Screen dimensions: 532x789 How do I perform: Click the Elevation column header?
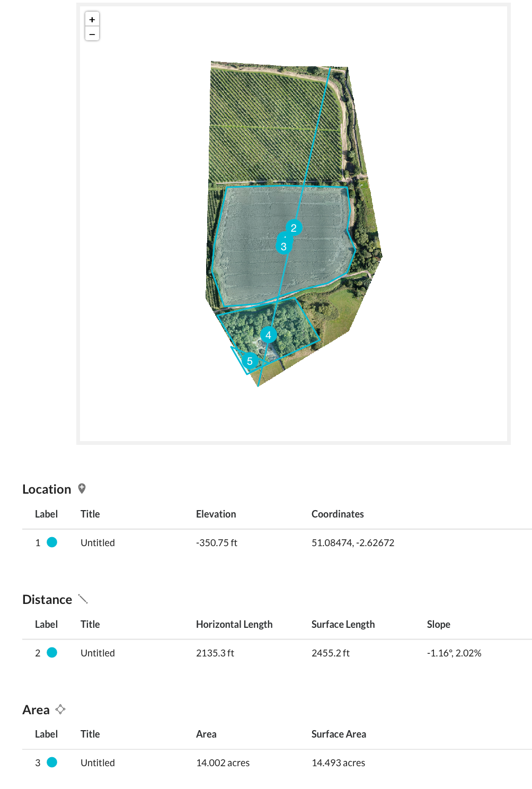tap(216, 514)
